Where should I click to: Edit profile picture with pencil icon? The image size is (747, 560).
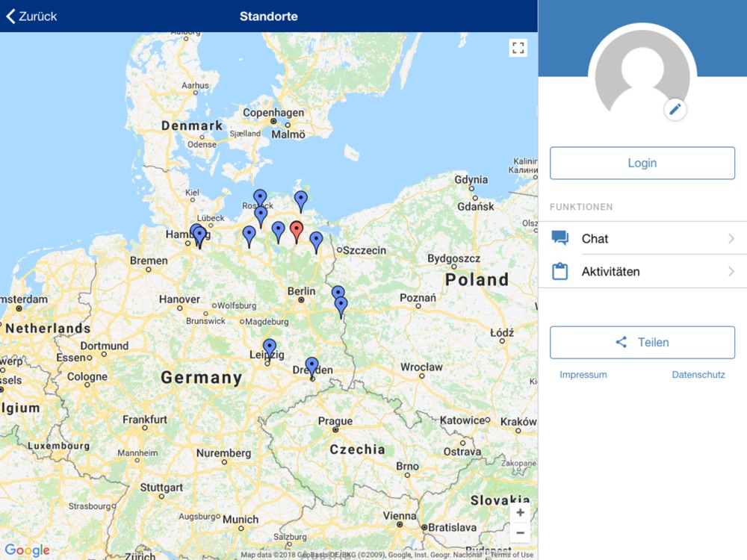click(x=675, y=110)
